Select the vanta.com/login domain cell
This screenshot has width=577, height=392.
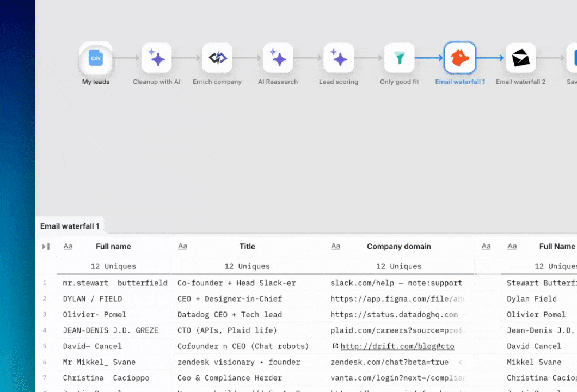click(399, 378)
